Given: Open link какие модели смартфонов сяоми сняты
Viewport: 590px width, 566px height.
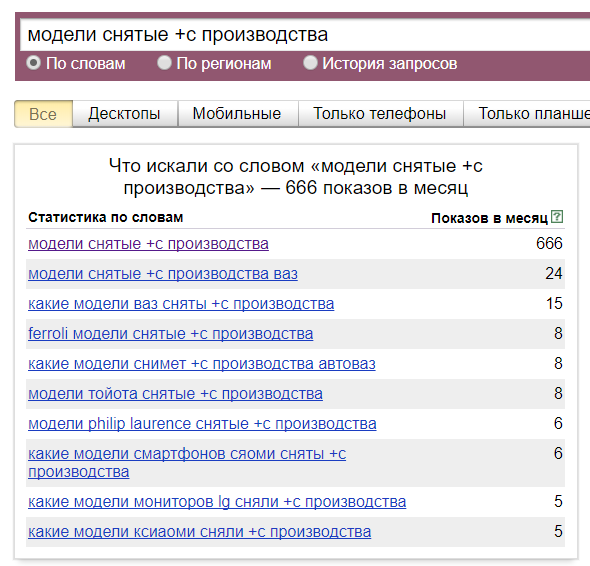Looking at the screenshot, I should [187, 463].
